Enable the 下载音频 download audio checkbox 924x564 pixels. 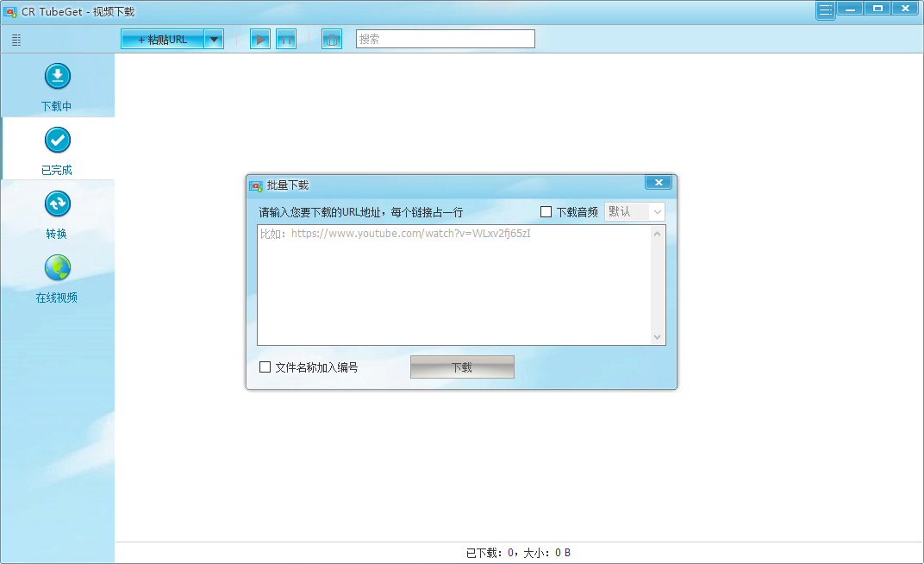pos(546,211)
